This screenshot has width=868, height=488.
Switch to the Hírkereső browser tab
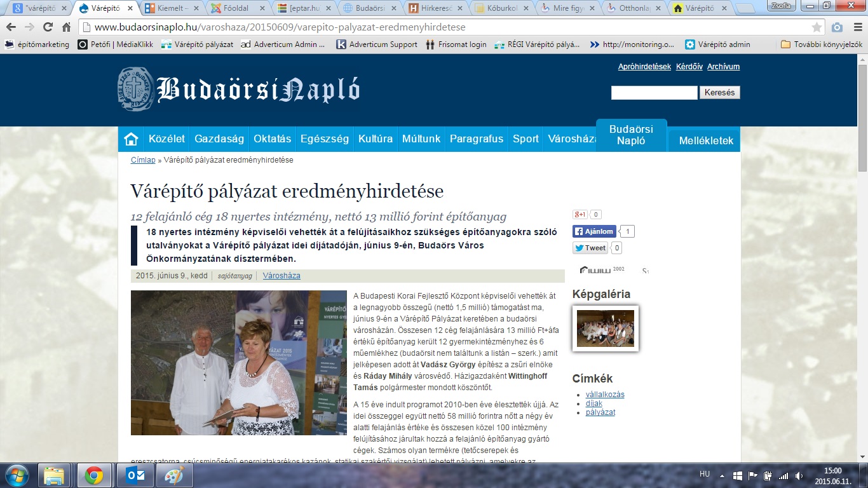pos(435,9)
